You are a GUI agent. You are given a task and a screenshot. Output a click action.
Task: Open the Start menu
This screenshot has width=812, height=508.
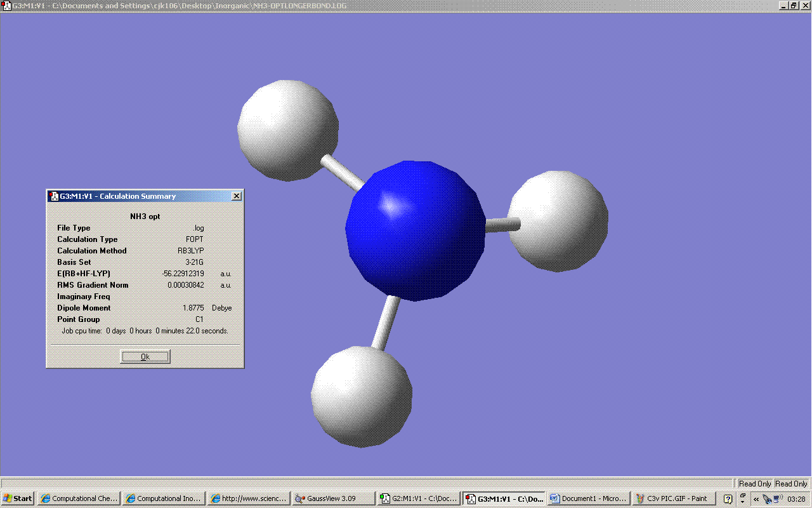(x=18, y=498)
